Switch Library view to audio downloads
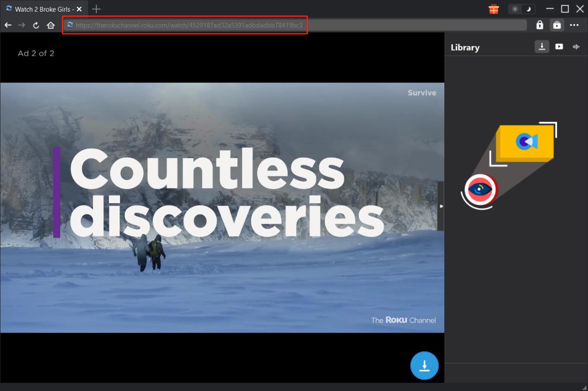The width and height of the screenshot is (588, 391). click(x=575, y=46)
